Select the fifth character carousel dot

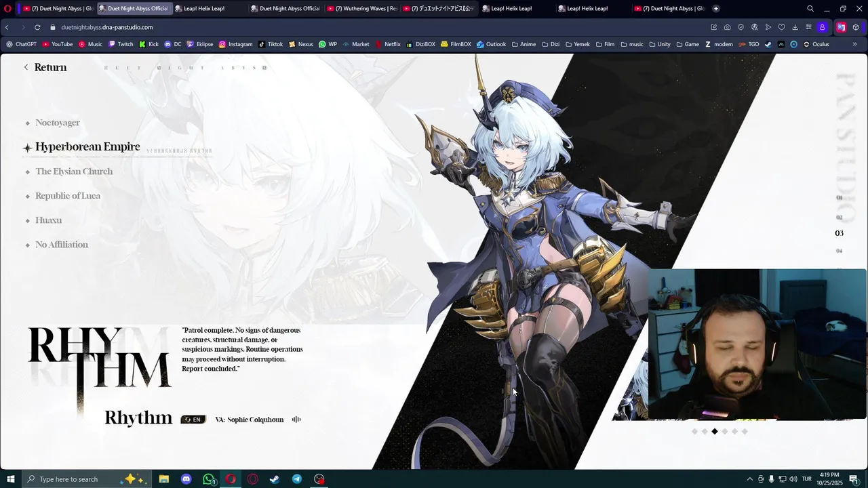[x=734, y=431]
